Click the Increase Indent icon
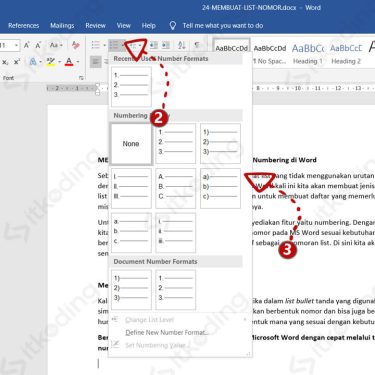The width and height of the screenshot is (375, 375). pyautogui.click(x=166, y=45)
